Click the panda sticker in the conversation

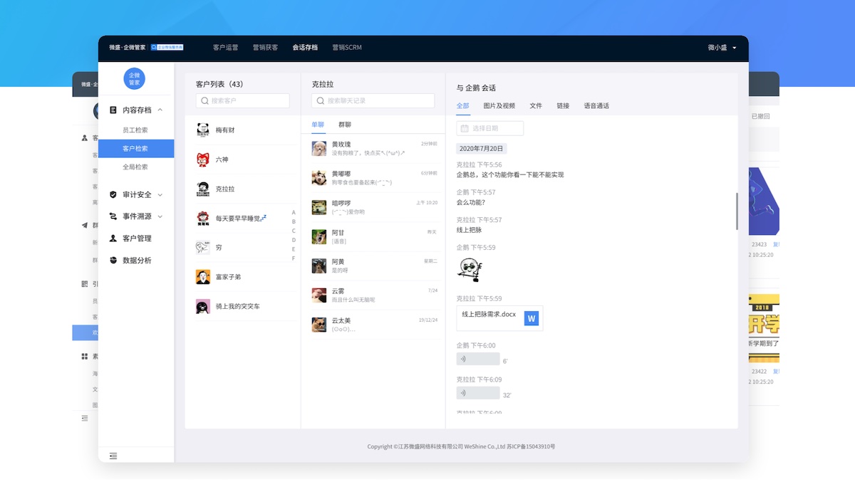pos(468,269)
